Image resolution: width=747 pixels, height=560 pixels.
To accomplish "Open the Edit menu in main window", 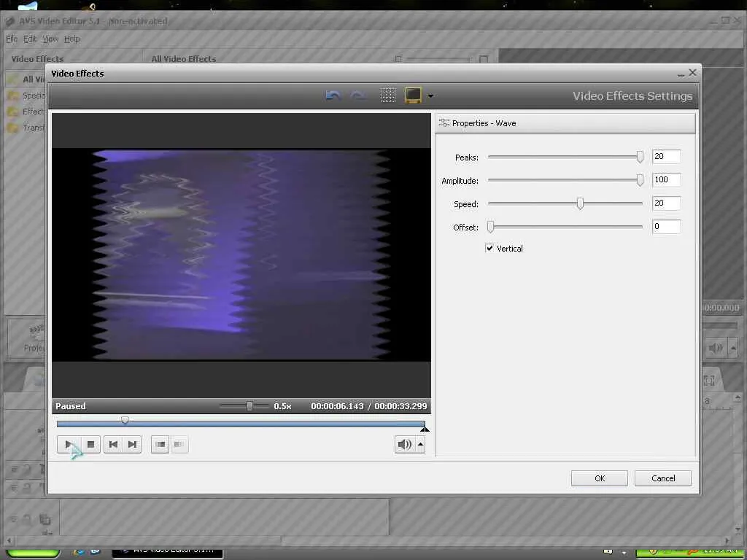I will click(30, 39).
